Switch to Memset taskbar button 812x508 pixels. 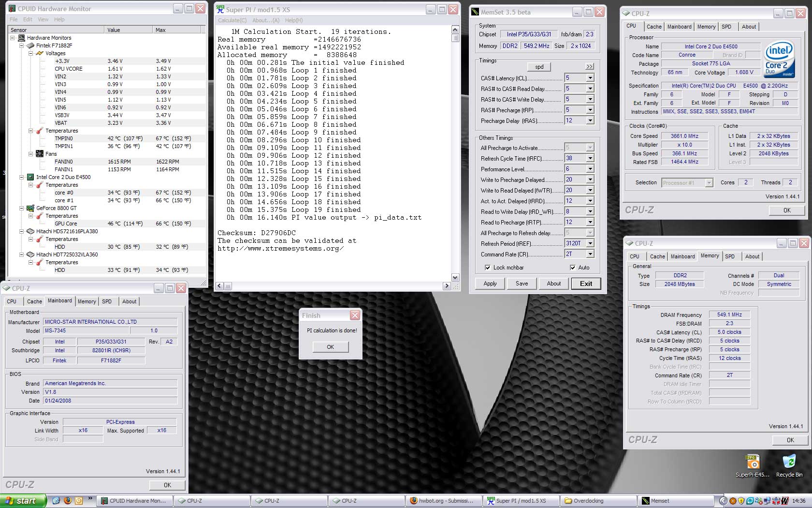click(675, 501)
